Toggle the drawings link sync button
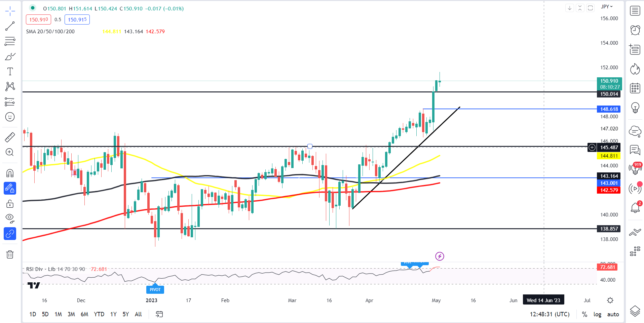644x323 pixels. coord(10,234)
